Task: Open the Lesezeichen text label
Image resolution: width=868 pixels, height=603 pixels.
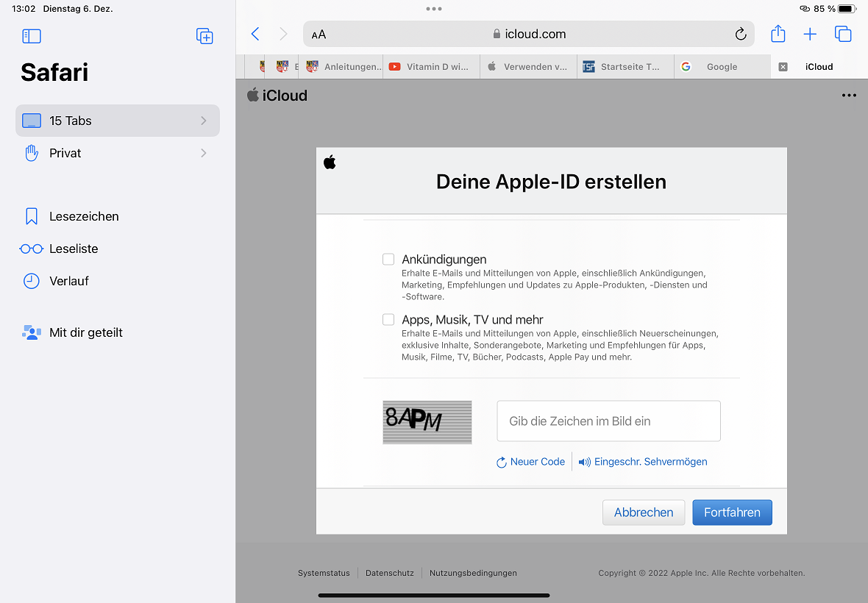Action: point(84,216)
